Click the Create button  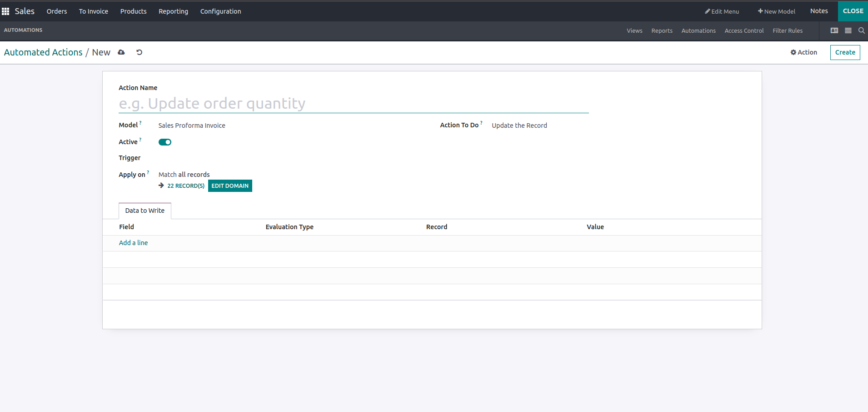(x=845, y=52)
